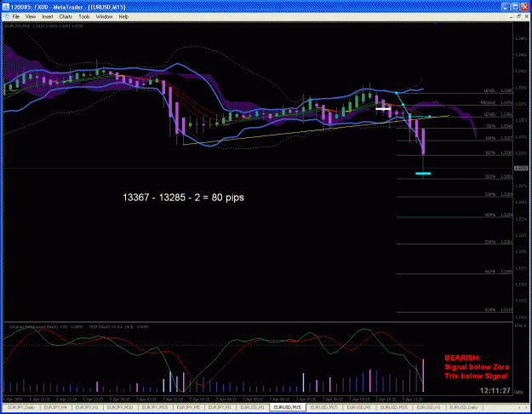Switch to the EURJPY,M1 chart tab
Screen dimensions: 532x414
220,407
